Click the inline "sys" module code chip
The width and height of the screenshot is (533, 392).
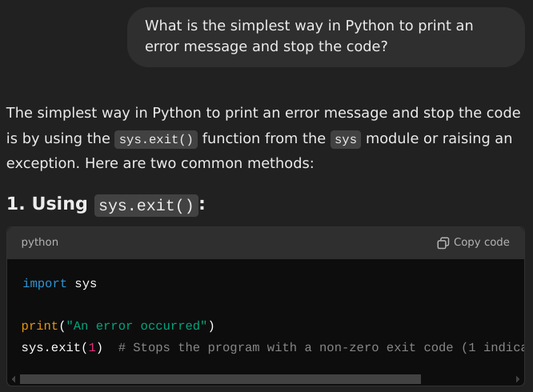[346, 139]
